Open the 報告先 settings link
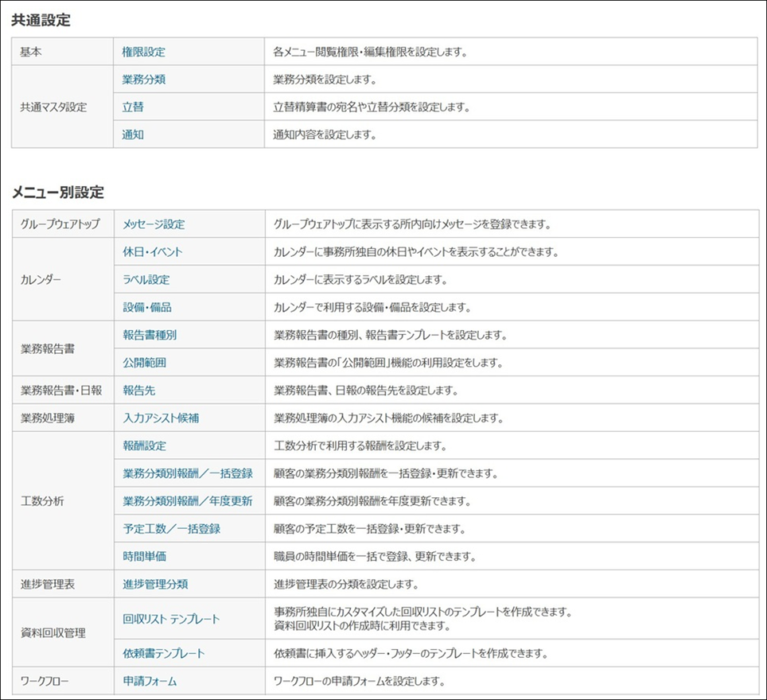Image resolution: width=767 pixels, height=700 pixels. pyautogui.click(x=139, y=391)
